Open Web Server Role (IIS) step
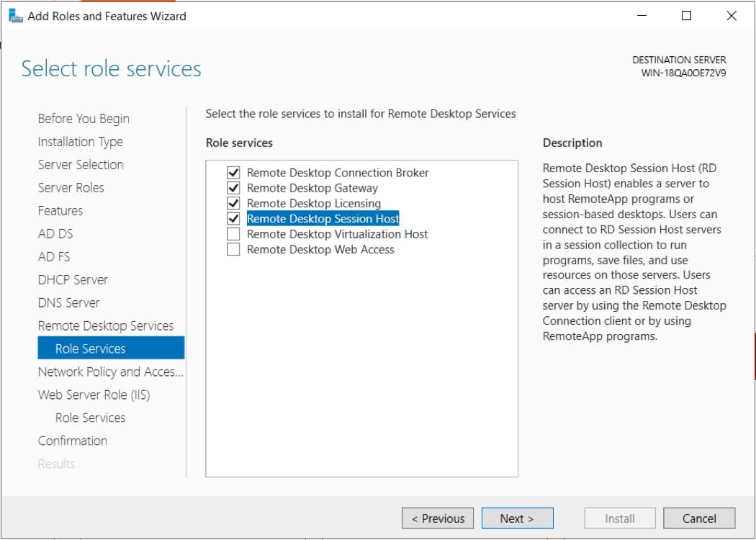Screen dimensions: 756x540 (x=94, y=395)
